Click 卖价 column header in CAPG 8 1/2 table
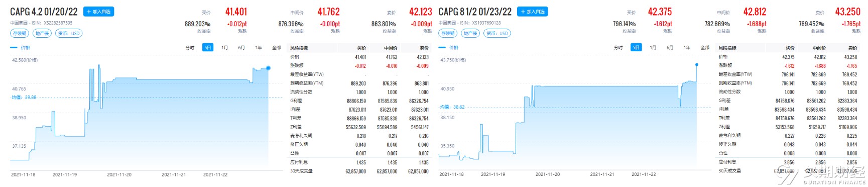 (852, 48)
